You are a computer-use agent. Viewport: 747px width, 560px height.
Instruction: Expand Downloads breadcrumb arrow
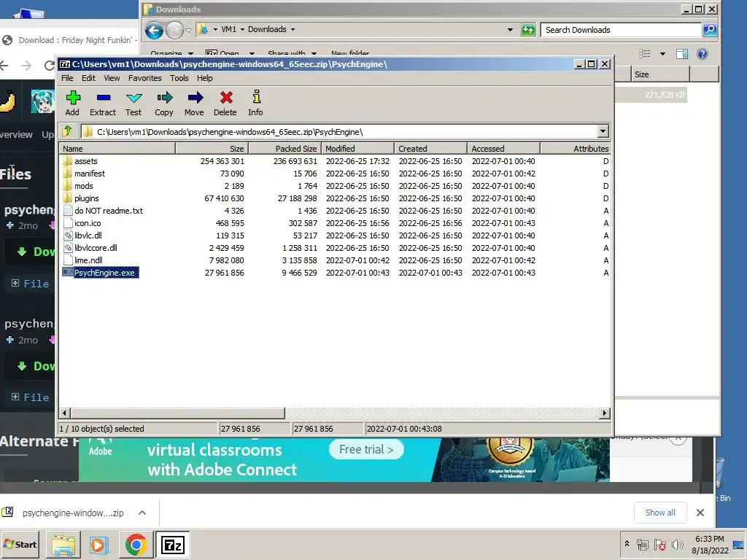[293, 29]
